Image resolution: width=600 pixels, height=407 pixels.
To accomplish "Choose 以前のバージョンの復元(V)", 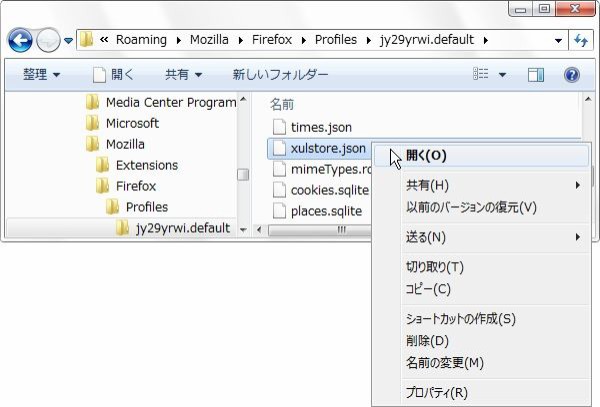I will 481,207.
